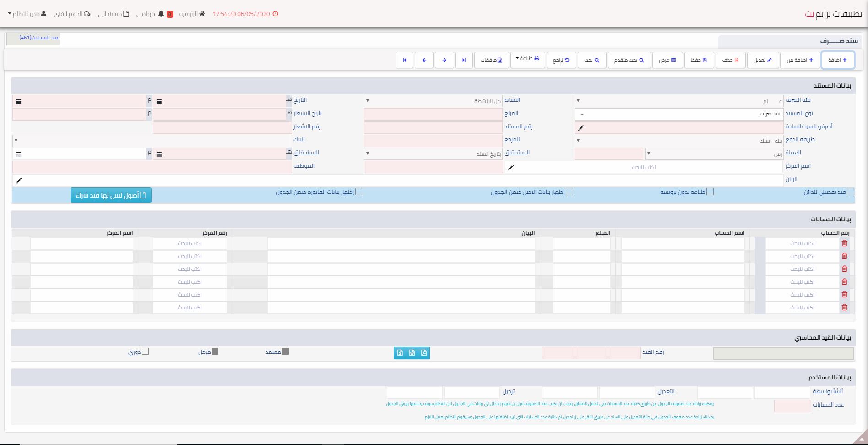Open نوع المستند dropdown showing سند صرف
The width and height of the screenshot is (868, 445).
point(679,114)
